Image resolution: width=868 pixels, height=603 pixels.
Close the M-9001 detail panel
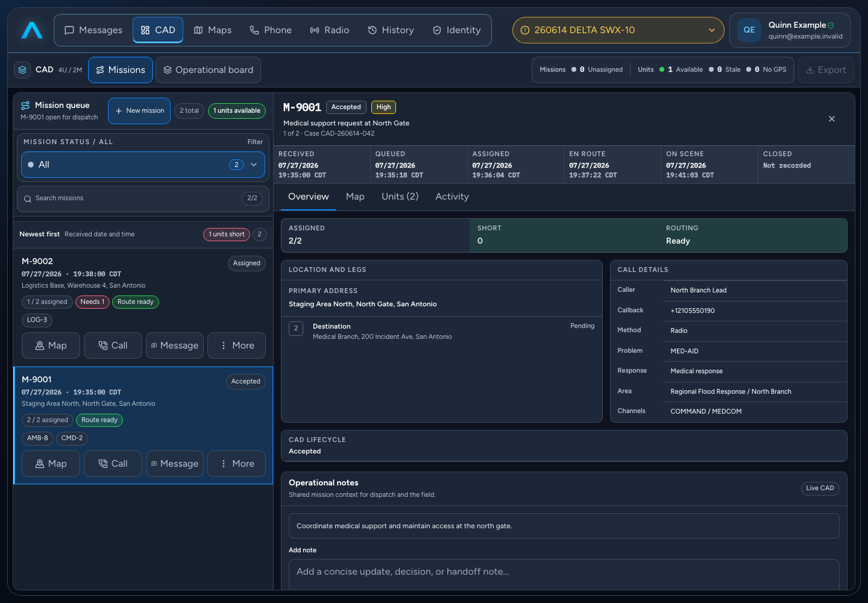832,119
